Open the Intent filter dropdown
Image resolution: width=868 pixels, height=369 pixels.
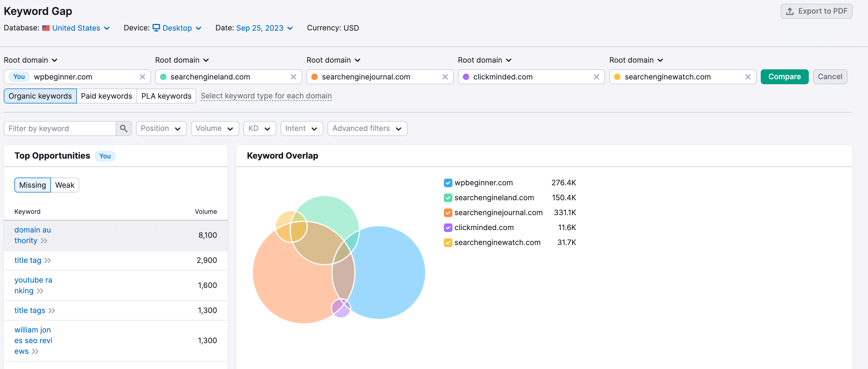[302, 129]
